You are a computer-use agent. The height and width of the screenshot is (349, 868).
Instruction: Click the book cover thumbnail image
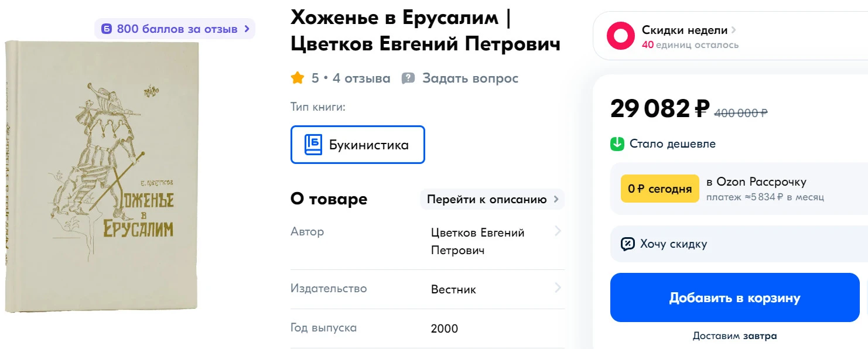(101, 176)
